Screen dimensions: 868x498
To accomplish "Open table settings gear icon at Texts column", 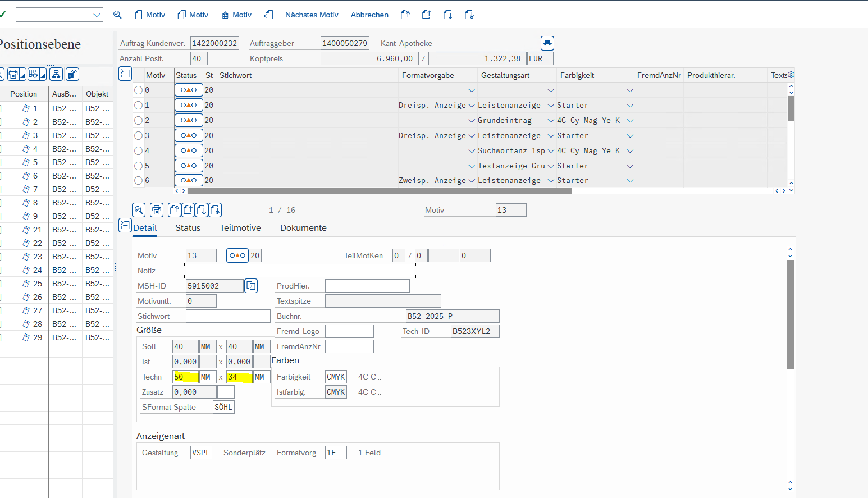I will (791, 75).
